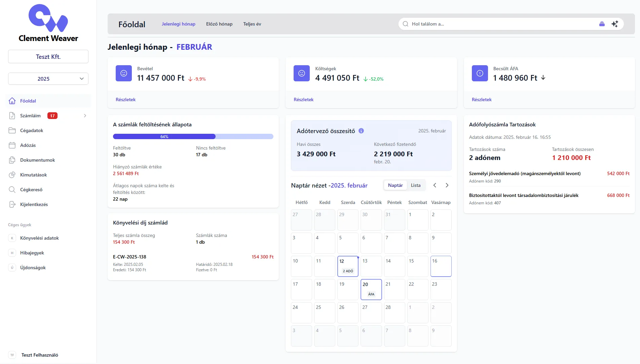This screenshot has height=364, width=640.
Task: Select the Naptár view toggle
Action: [x=395, y=185]
